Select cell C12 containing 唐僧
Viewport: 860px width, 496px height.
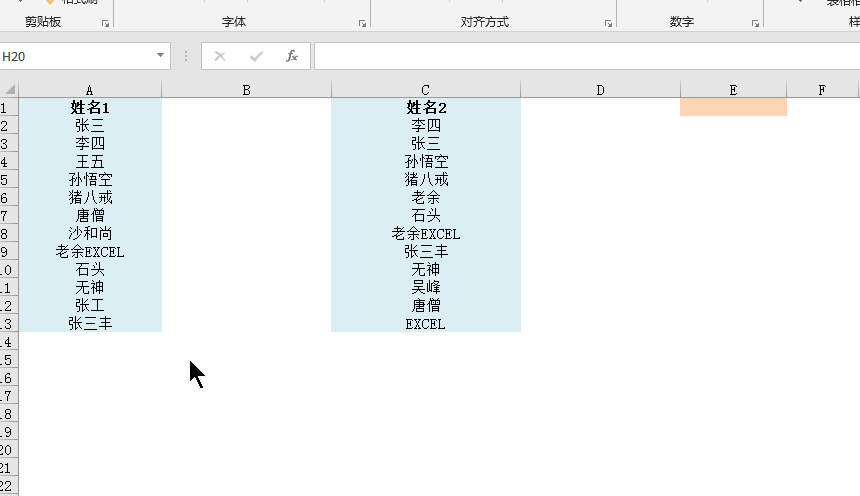point(426,306)
